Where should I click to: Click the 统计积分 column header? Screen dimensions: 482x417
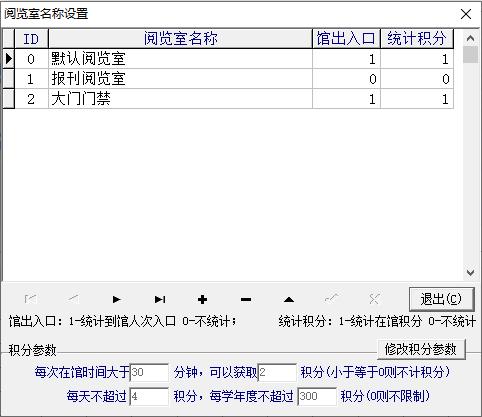417,39
